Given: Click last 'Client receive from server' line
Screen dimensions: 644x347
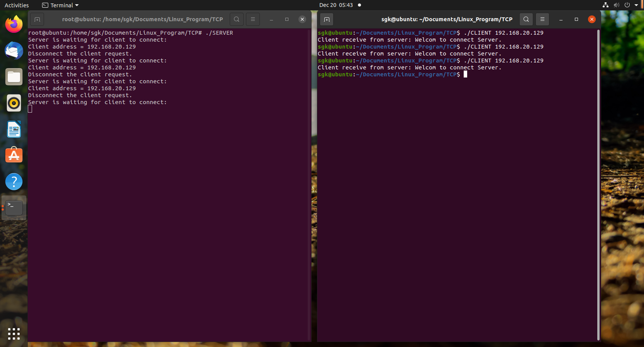Looking at the screenshot, I should click(x=409, y=67).
